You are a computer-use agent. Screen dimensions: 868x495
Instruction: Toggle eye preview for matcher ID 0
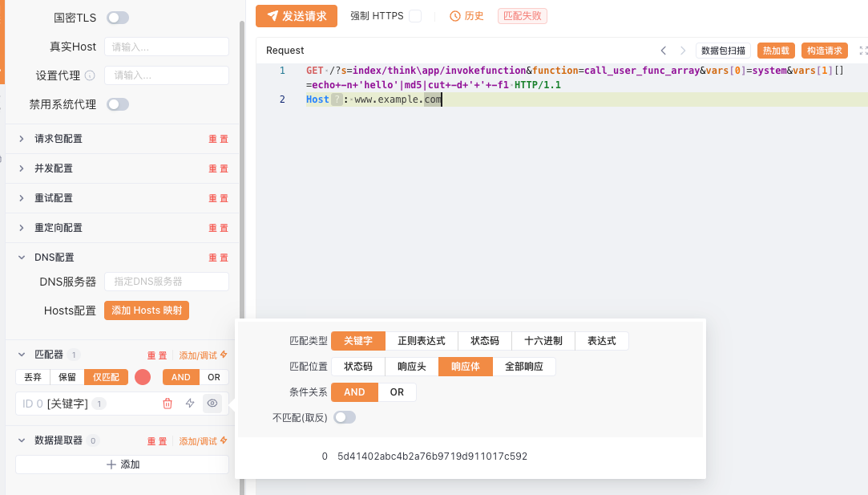[212, 404]
